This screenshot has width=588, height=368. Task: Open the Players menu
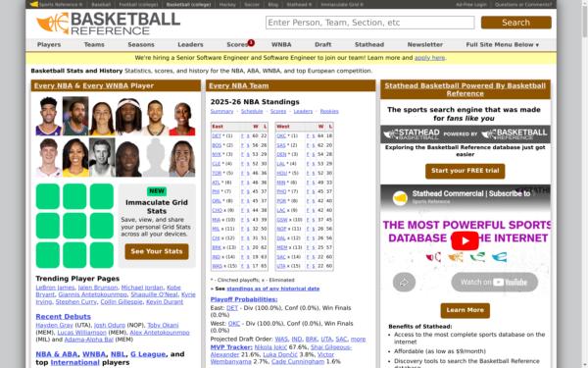pyautogui.click(x=49, y=45)
